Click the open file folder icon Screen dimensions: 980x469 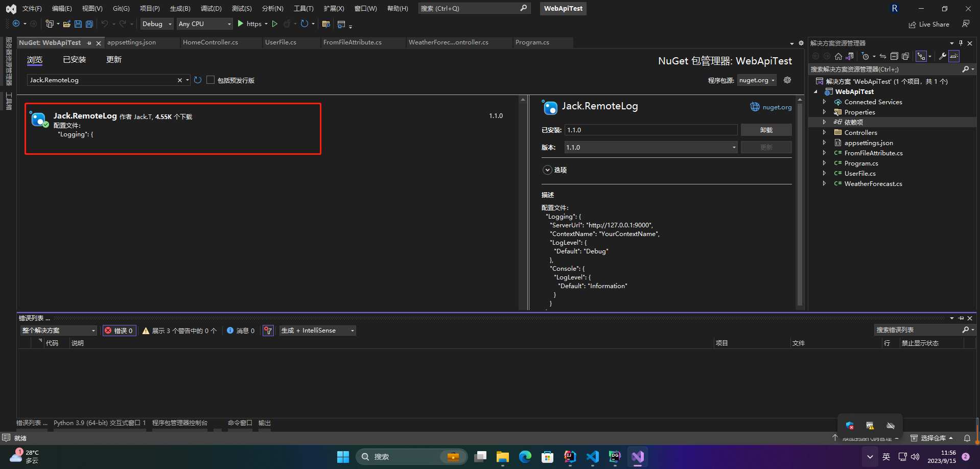(x=66, y=24)
